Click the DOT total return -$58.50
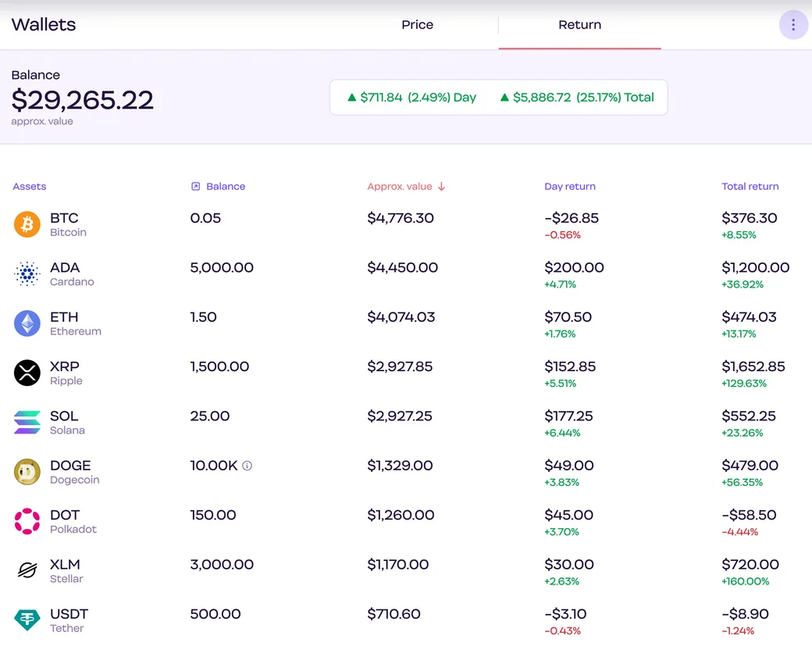Image resolution: width=812 pixels, height=650 pixels. click(750, 515)
